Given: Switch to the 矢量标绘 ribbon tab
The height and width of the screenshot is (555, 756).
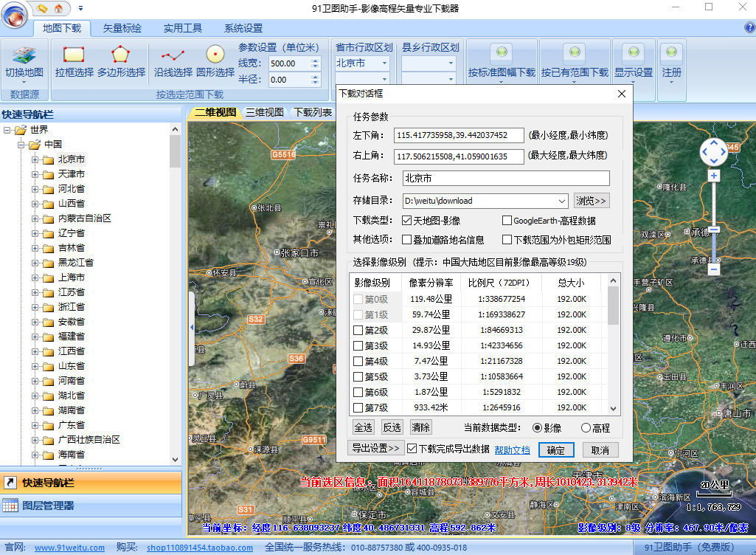Looking at the screenshot, I should (122, 29).
